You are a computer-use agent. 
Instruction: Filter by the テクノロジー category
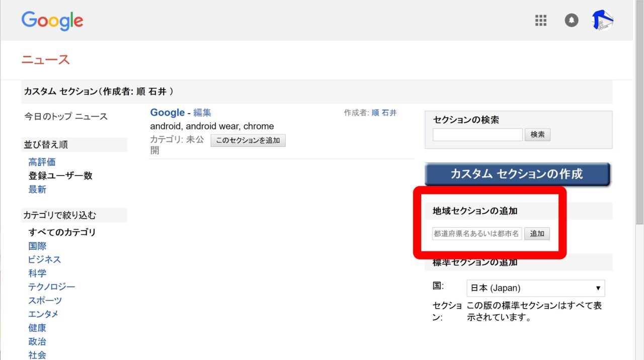coord(52,287)
